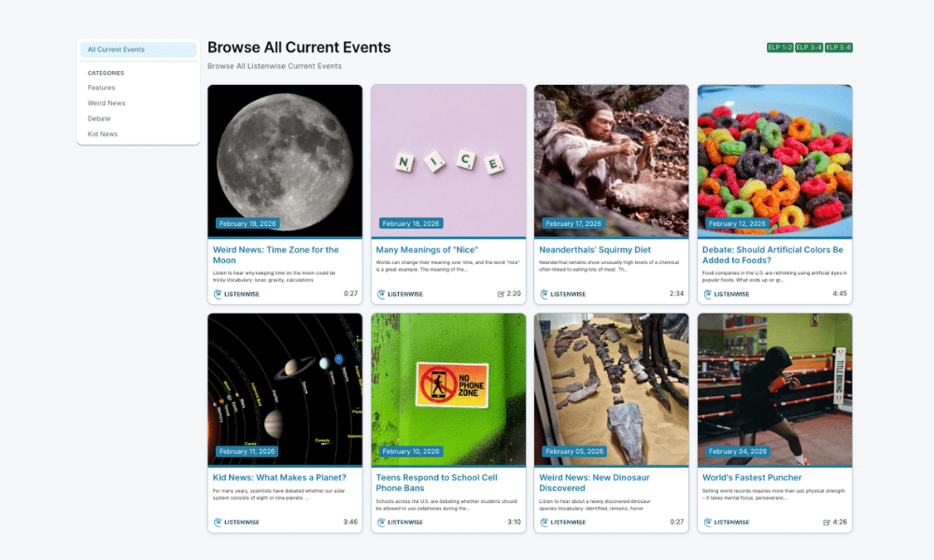Click the colorful cereal loops thumbnail
Image resolution: width=934 pixels, height=560 pixels.
[x=774, y=161]
